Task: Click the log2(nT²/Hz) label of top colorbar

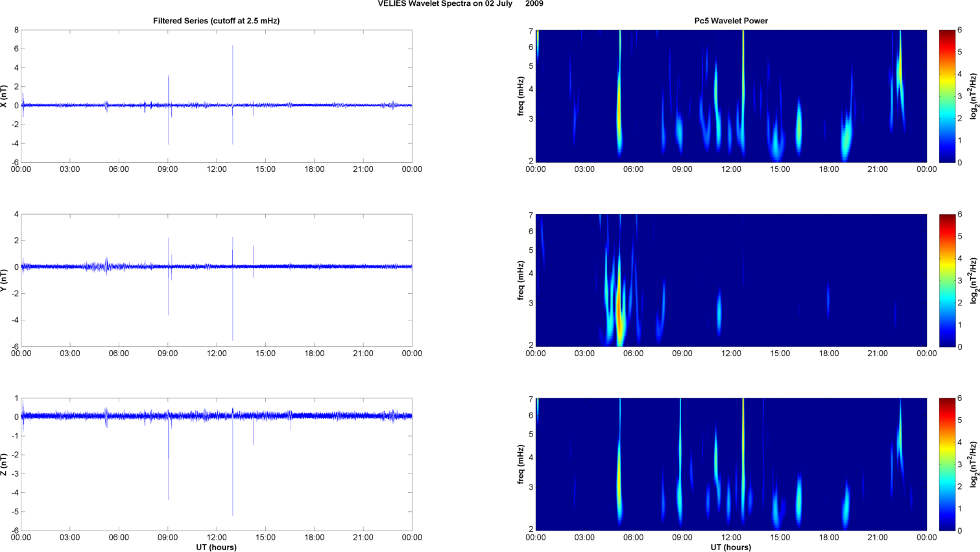Action: 973,96
